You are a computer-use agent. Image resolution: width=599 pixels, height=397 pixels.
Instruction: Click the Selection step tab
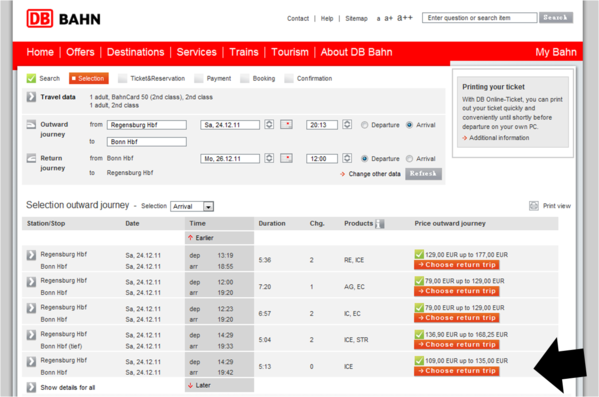coord(89,78)
